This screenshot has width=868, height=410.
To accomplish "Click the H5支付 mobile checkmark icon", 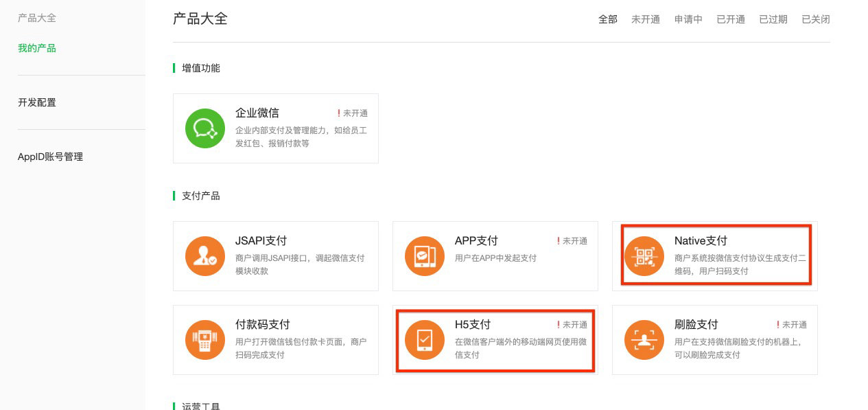I will tap(425, 340).
